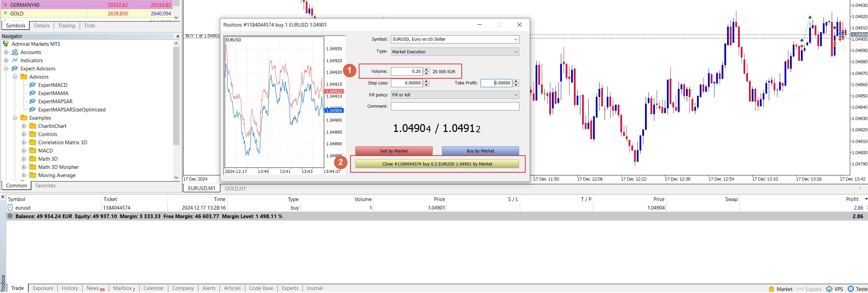Image resolution: width=868 pixels, height=293 pixels.
Task: Click the Profit column header
Action: (x=852, y=199)
